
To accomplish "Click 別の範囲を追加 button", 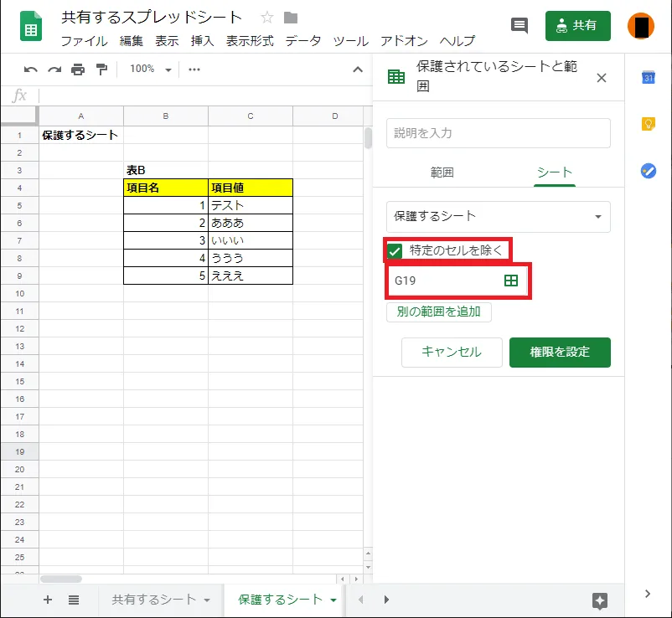I will pyautogui.click(x=438, y=312).
